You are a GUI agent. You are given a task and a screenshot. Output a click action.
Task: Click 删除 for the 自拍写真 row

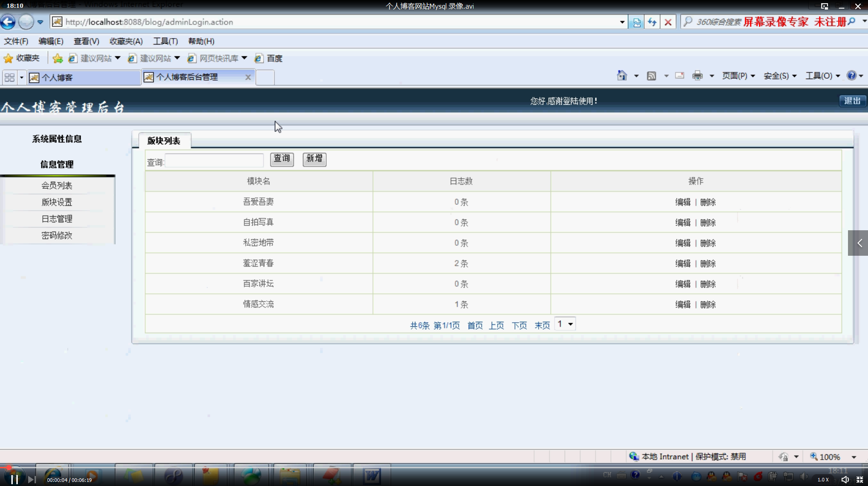click(708, 223)
